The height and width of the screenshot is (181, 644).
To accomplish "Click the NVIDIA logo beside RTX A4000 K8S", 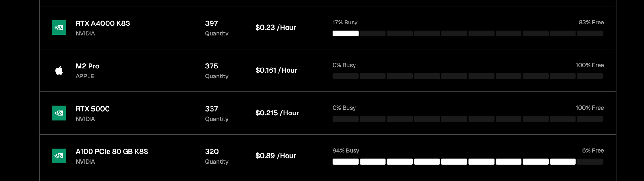I will [x=59, y=28].
